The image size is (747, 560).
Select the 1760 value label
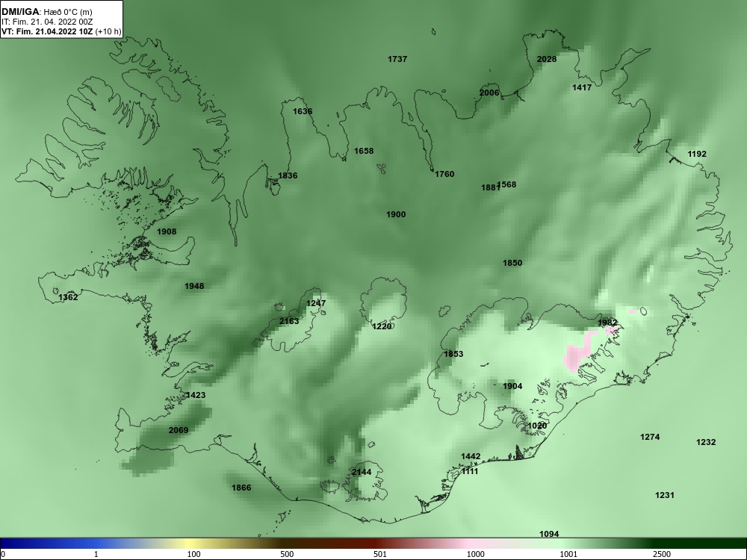coord(444,174)
